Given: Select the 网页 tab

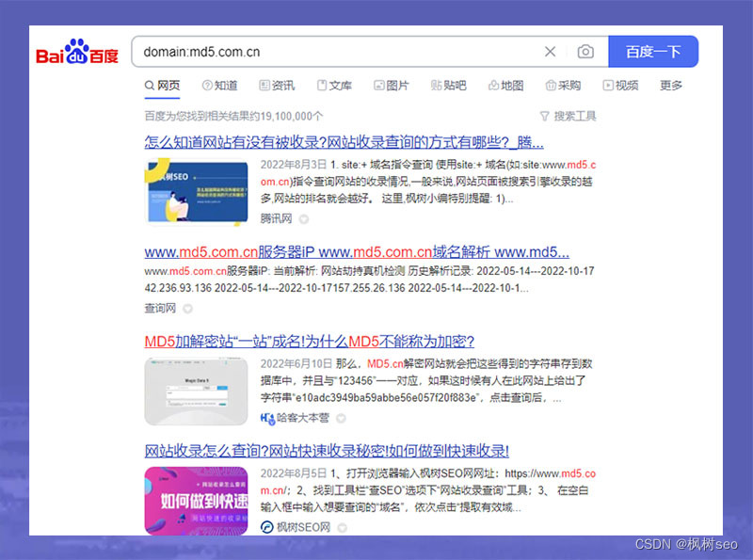Looking at the screenshot, I should (162, 86).
